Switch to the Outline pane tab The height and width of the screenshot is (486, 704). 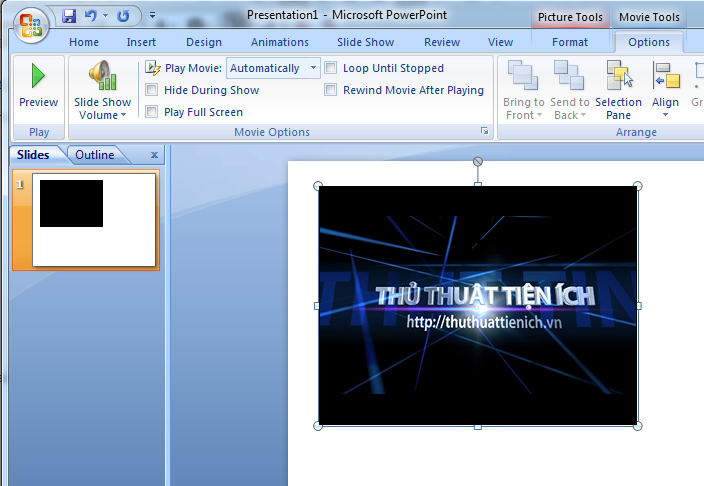pos(95,155)
